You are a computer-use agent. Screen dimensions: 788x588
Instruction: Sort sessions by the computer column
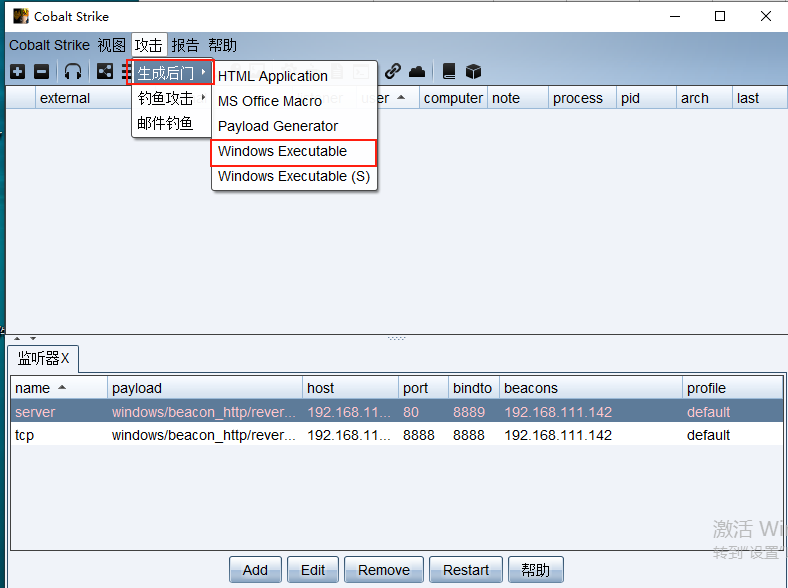[453, 98]
